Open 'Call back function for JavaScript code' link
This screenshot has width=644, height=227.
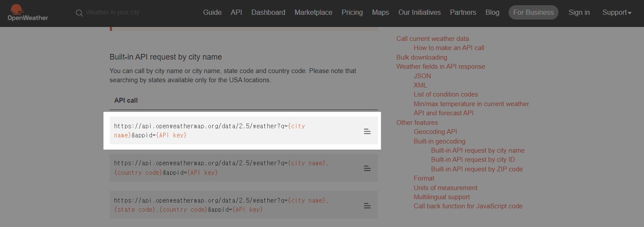click(x=468, y=206)
